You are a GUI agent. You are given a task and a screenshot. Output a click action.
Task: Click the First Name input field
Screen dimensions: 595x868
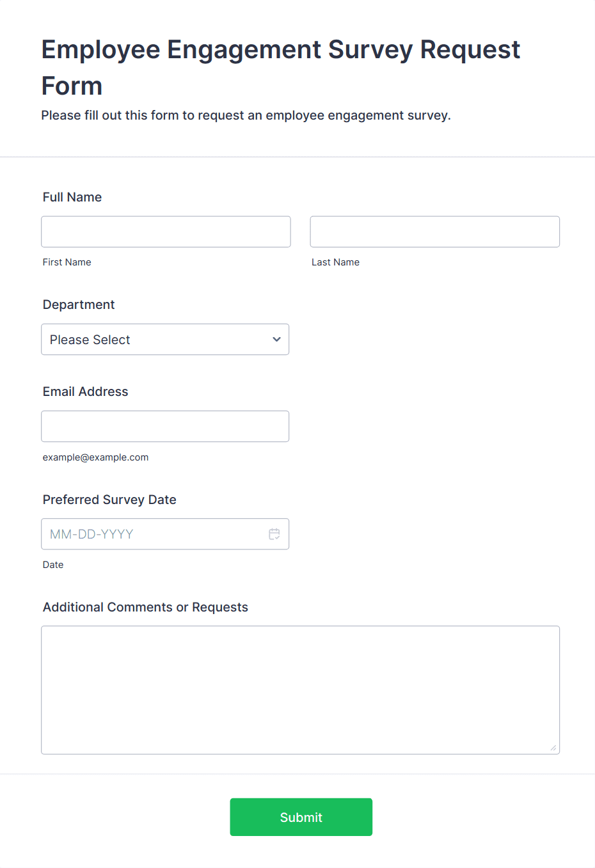pos(166,232)
